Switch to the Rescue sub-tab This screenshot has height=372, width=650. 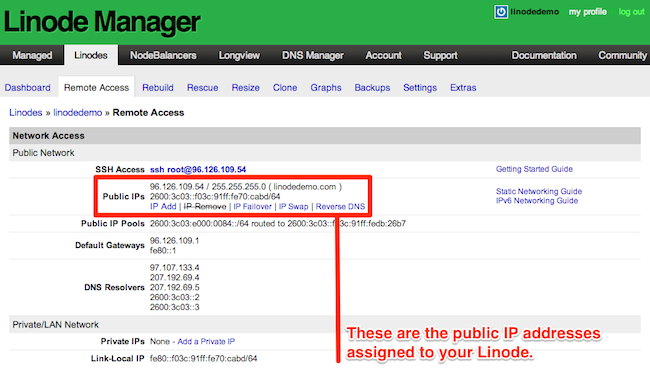[x=202, y=88]
